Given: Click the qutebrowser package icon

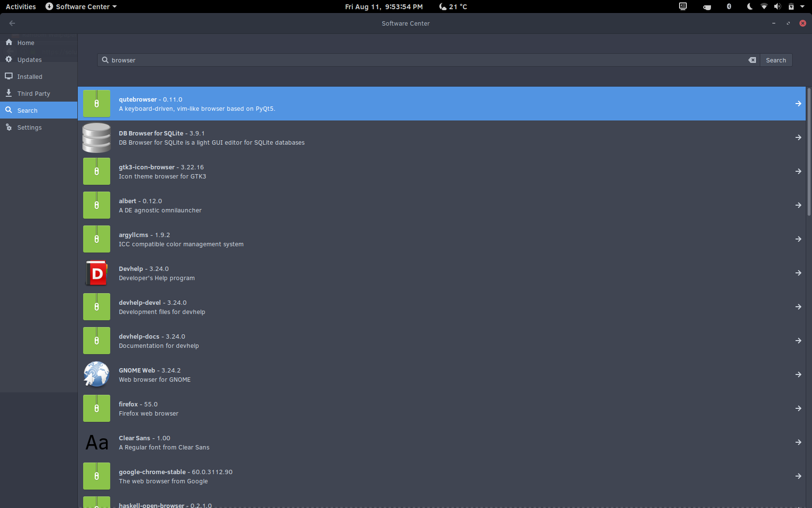Looking at the screenshot, I should 97,104.
